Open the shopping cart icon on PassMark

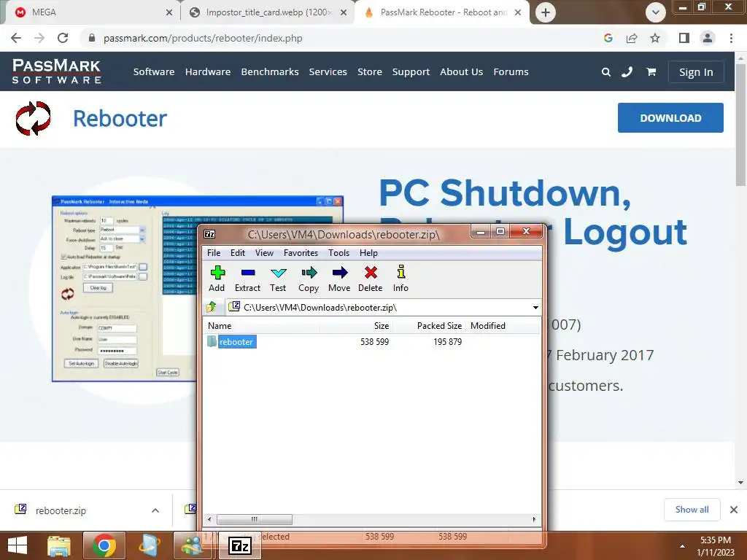(651, 72)
